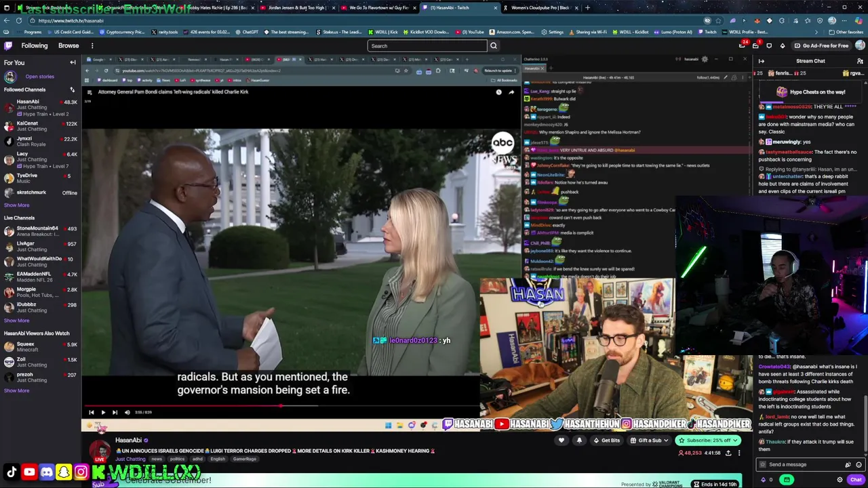Image resolution: width=868 pixels, height=488 pixels.
Task: Go back in browser
Action: (x=7, y=20)
